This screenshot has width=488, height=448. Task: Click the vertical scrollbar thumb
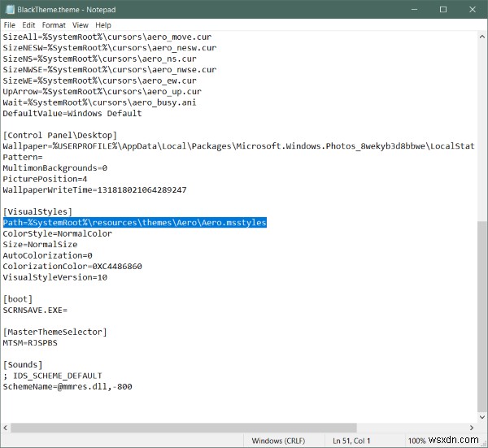point(482,315)
